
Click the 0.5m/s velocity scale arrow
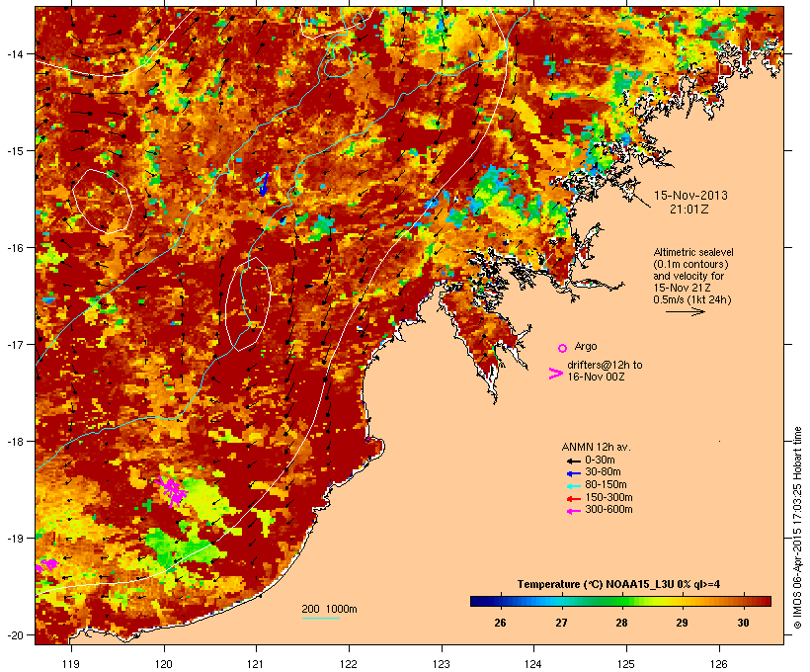(x=685, y=311)
